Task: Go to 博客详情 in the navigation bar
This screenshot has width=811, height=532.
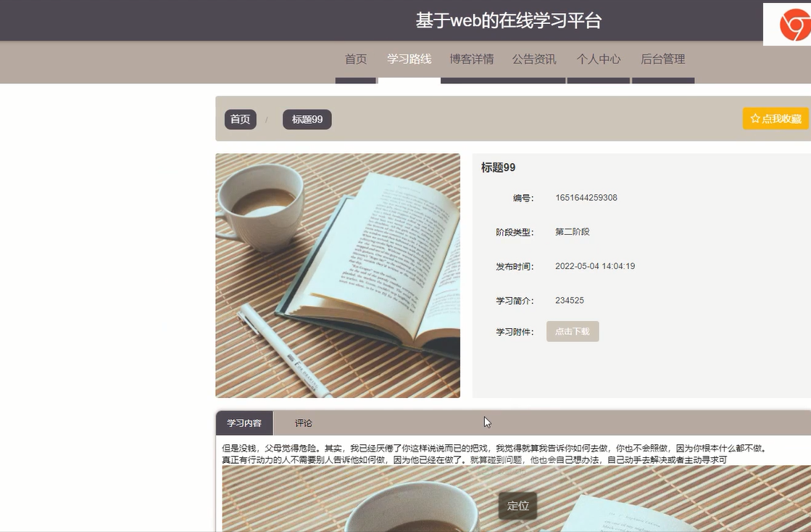Action: click(471, 59)
